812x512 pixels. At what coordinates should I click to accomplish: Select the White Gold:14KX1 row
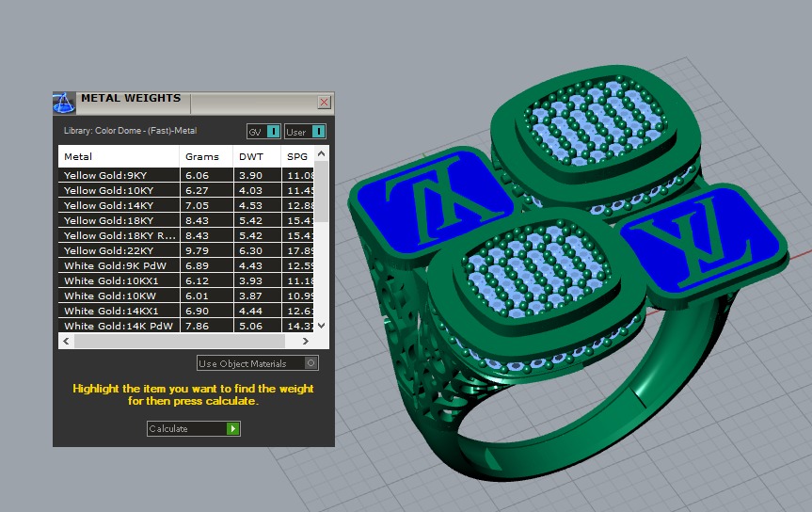click(x=186, y=311)
